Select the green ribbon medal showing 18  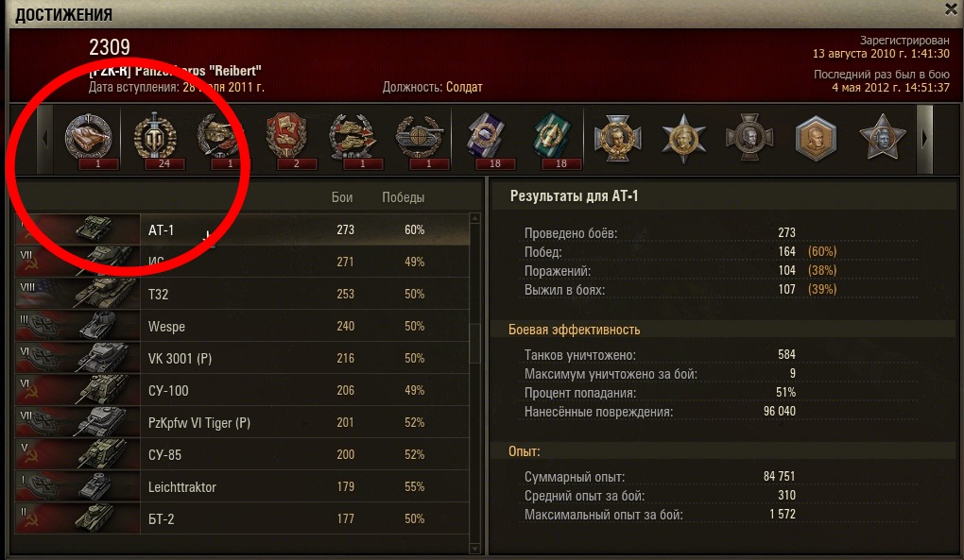click(x=553, y=140)
